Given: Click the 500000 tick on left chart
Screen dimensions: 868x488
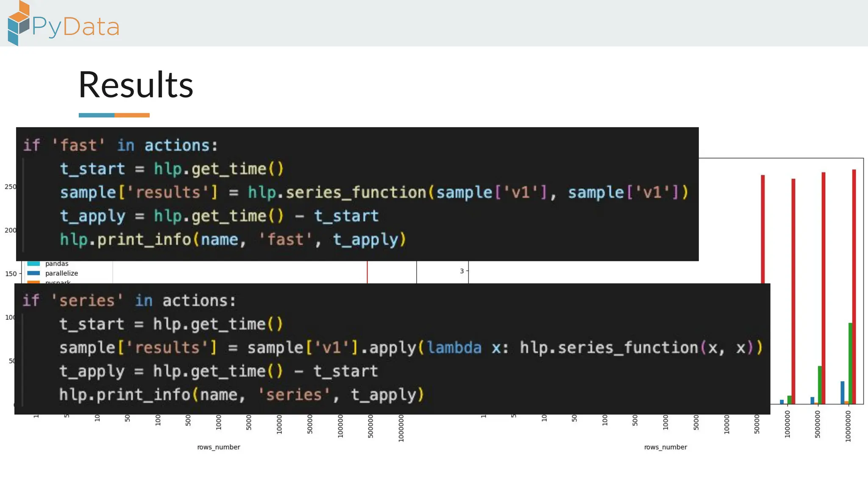Looking at the screenshot, I should click(370, 426).
